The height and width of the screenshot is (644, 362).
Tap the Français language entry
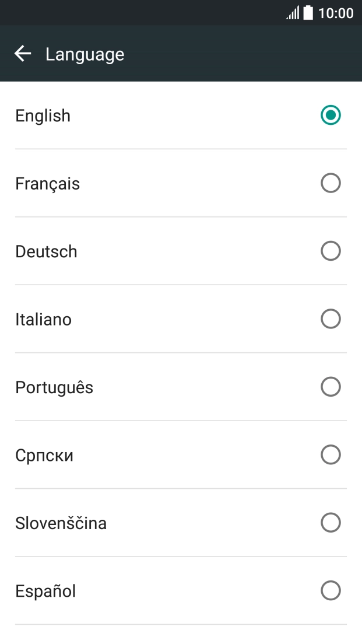pos(47,183)
